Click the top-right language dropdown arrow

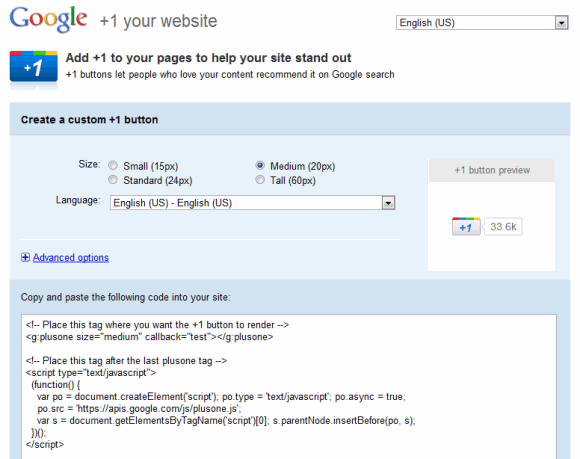pos(562,23)
